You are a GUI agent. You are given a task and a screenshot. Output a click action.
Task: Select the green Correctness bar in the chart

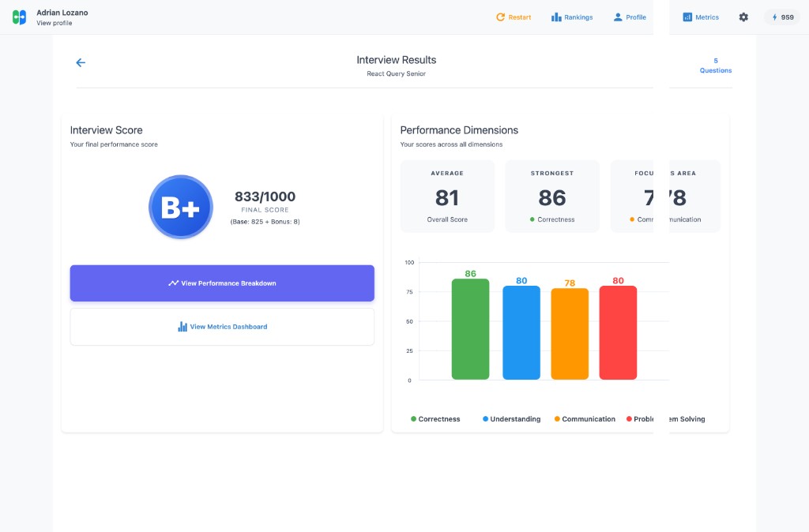coord(470,330)
